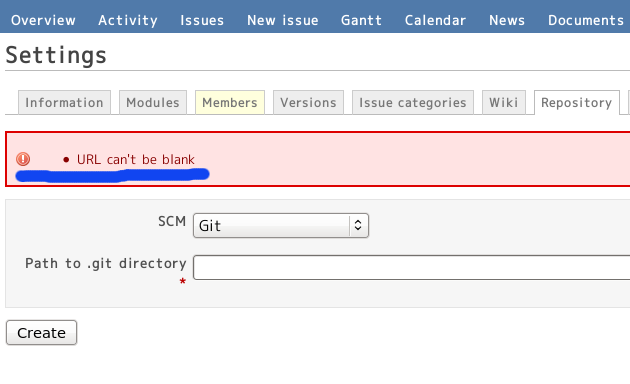Open the Wiki settings tab

pyautogui.click(x=503, y=102)
